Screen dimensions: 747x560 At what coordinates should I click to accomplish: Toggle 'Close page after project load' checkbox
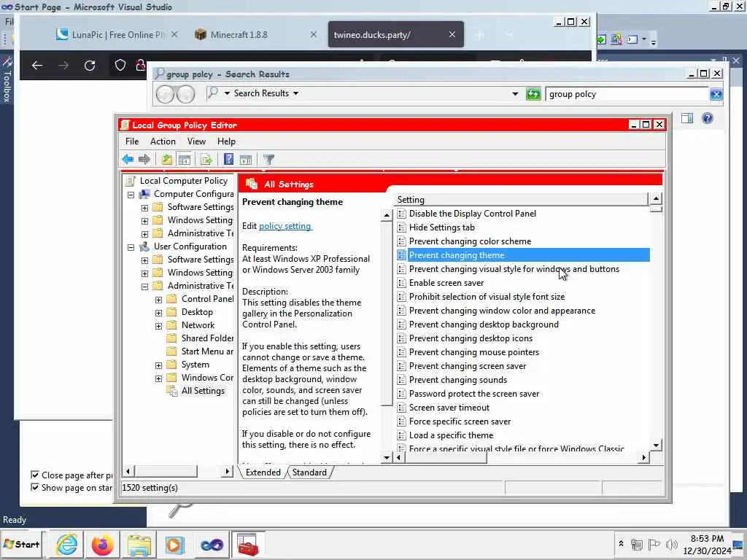coord(35,475)
